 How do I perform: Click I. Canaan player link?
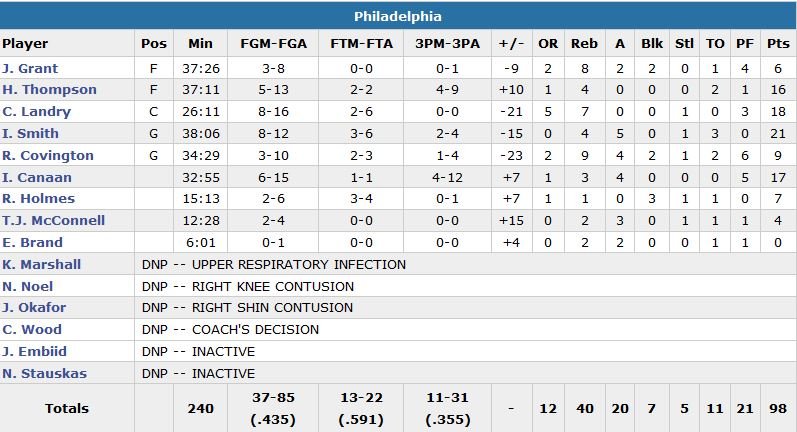point(35,177)
